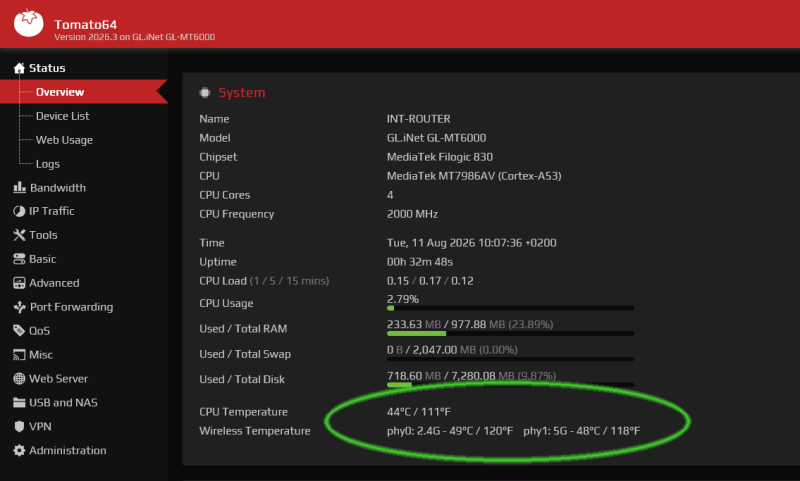Click the Status home icon

(19, 68)
